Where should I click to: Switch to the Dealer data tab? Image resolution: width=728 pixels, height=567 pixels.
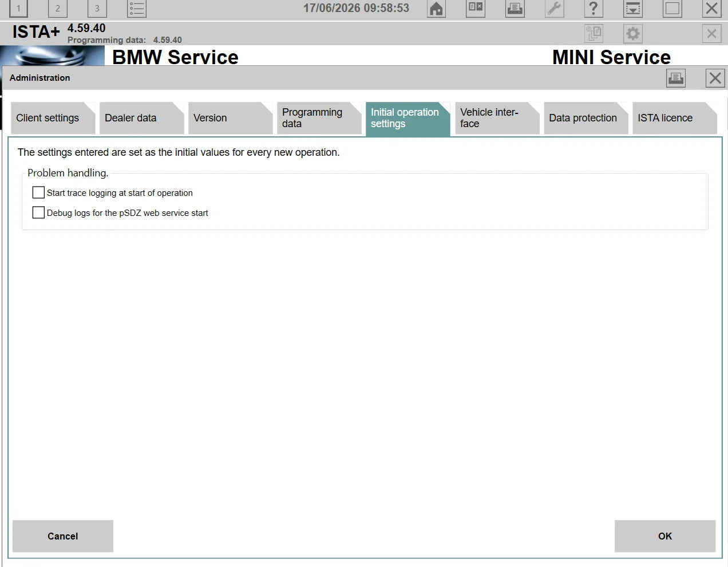tap(142, 118)
